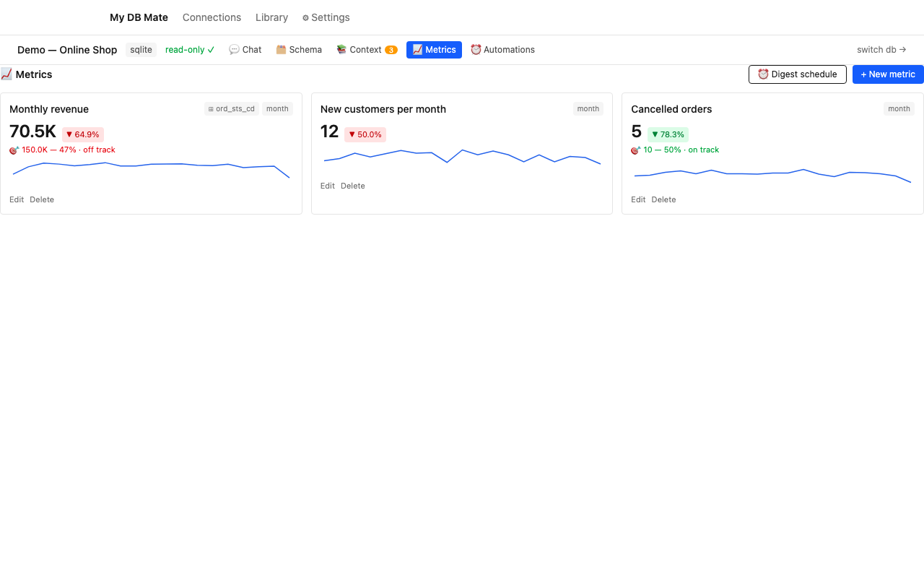Open the Context tab
The width and height of the screenshot is (924, 578).
point(367,50)
